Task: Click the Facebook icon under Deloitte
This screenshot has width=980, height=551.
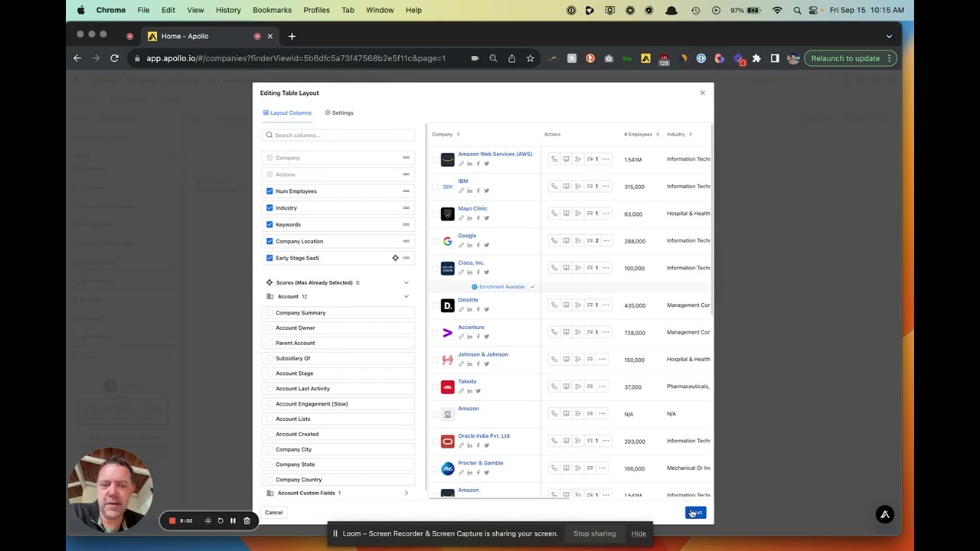Action: tap(478, 309)
